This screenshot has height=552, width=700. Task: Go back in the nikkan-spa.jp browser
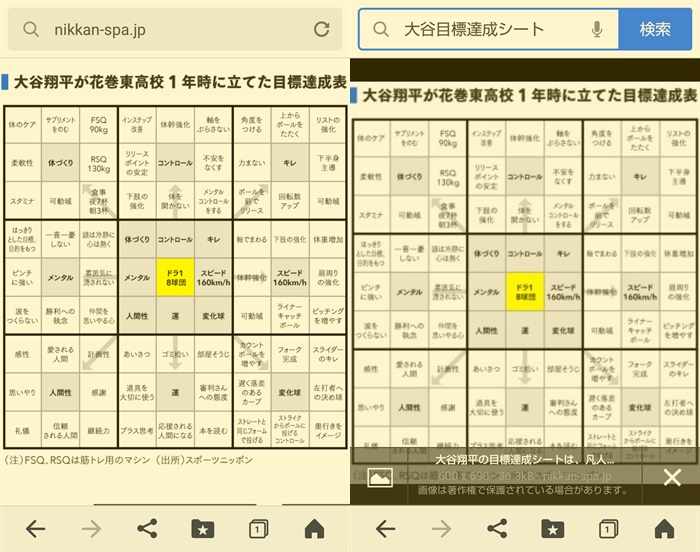[35, 527]
